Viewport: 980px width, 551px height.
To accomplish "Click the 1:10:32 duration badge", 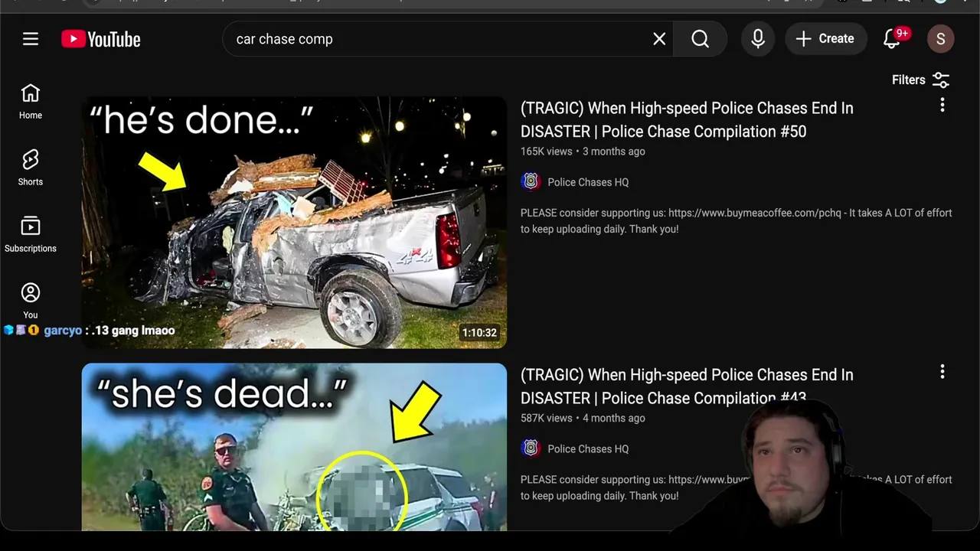I will click(x=479, y=333).
